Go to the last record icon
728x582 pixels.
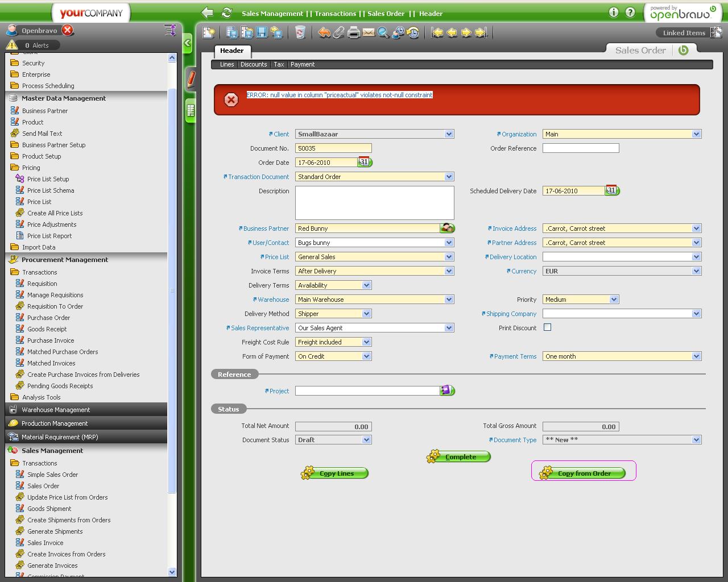(481, 33)
